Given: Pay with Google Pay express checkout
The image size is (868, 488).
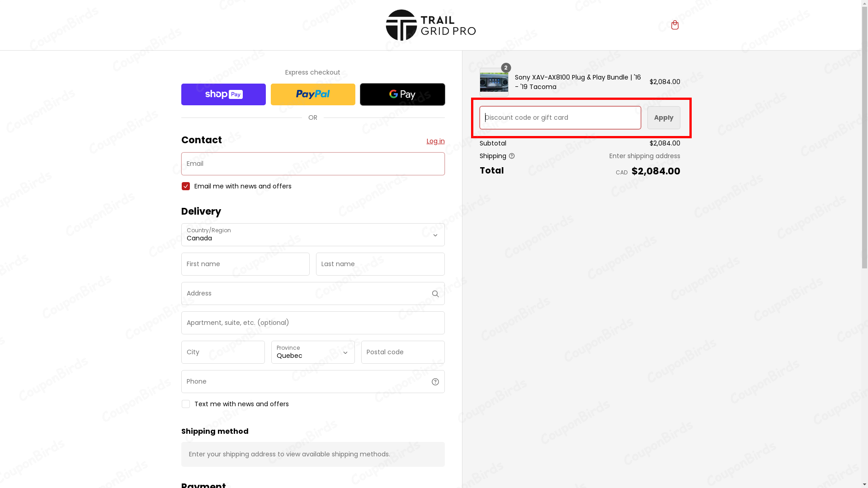Looking at the screenshot, I should 402,94.
